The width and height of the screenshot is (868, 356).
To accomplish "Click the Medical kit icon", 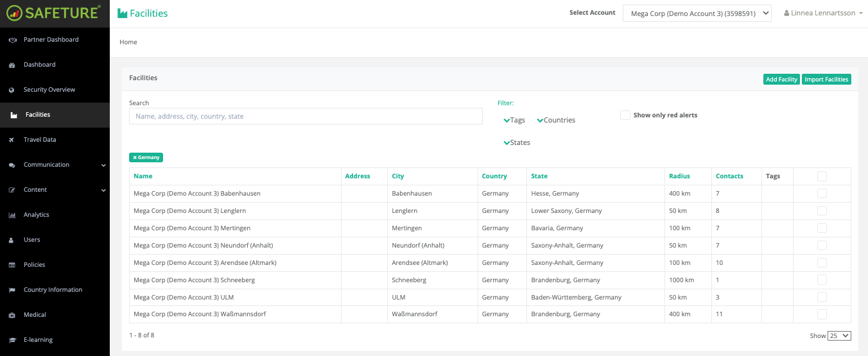I will click(12, 315).
